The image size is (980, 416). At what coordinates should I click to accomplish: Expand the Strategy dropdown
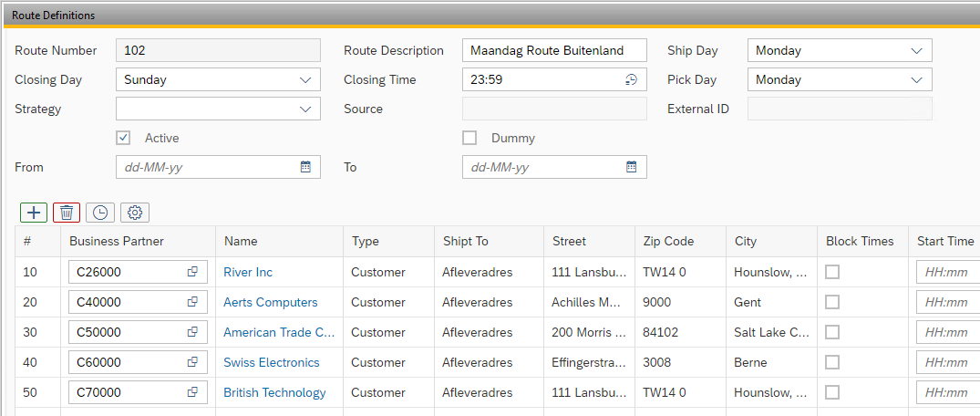pyautogui.click(x=305, y=109)
